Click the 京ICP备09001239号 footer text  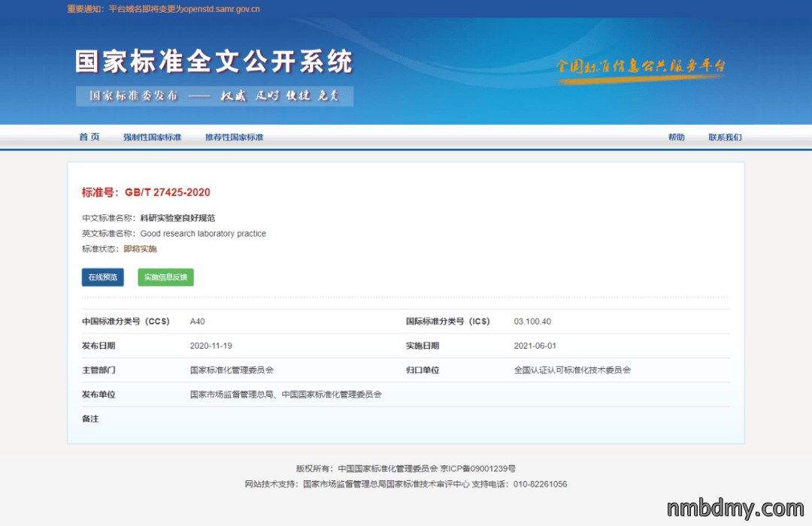point(478,469)
